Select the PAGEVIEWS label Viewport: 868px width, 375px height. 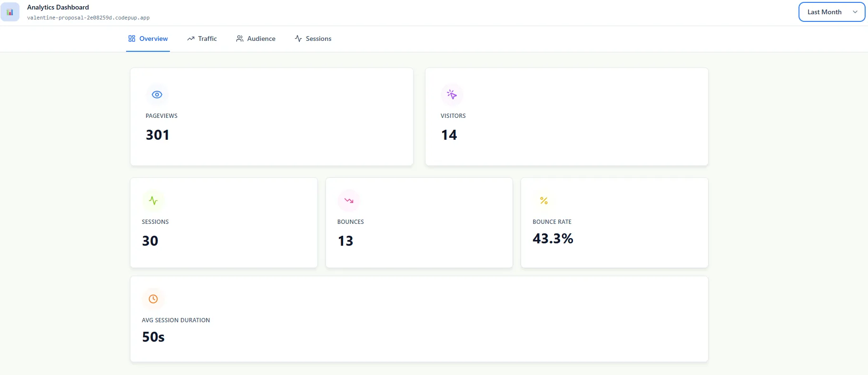161,116
